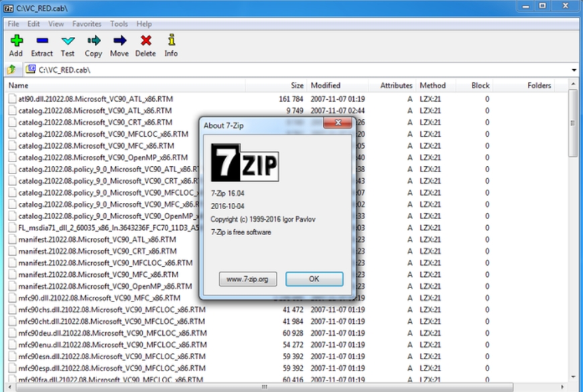
Task: Open the Help menu
Action: coord(144,24)
